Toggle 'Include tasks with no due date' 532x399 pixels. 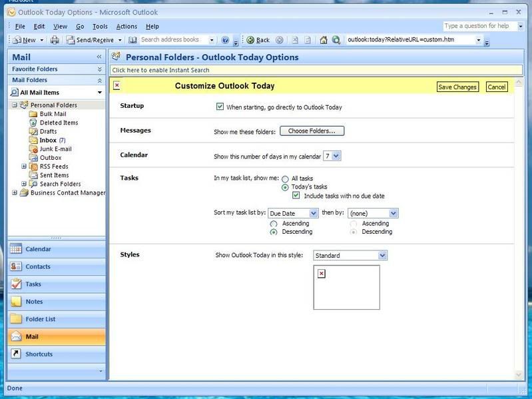[297, 196]
